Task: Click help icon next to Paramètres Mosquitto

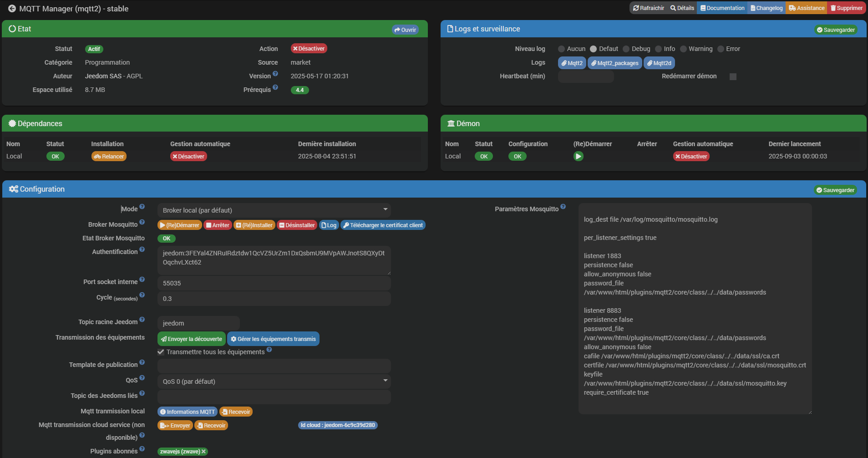Action: coord(563,207)
